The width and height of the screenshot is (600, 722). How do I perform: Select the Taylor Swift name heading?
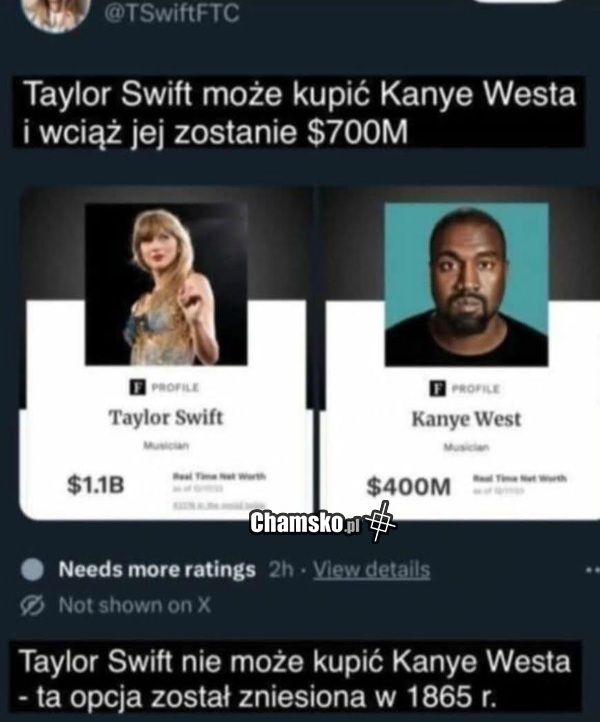166,418
